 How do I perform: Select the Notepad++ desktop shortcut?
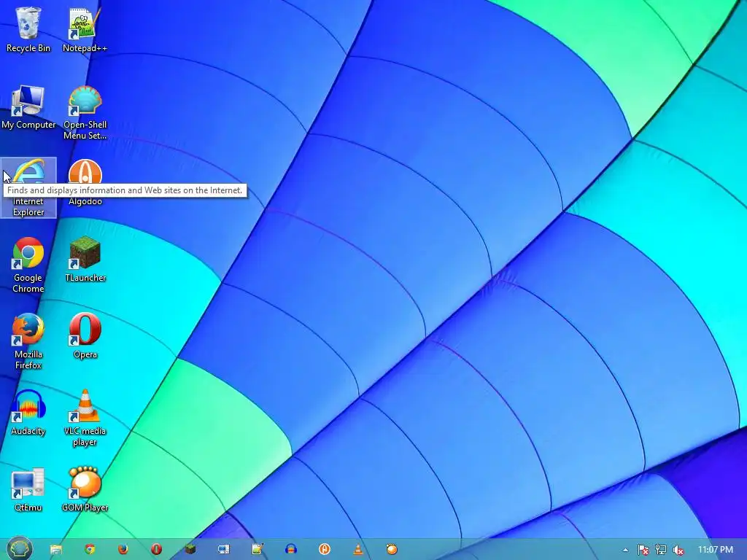tap(85, 29)
